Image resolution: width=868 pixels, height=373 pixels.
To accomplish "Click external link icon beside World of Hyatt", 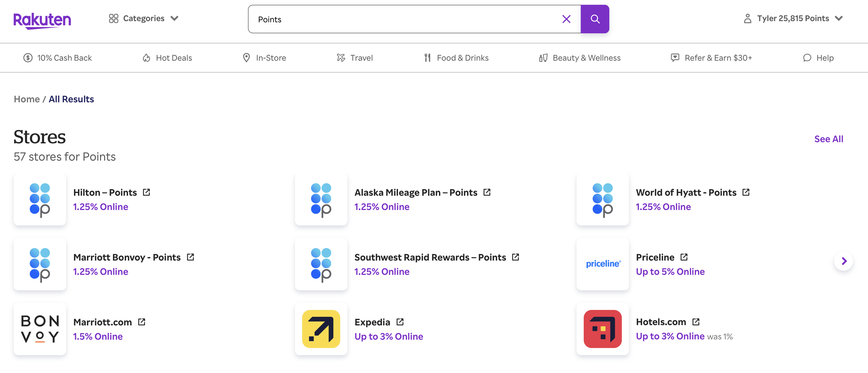I will (746, 192).
